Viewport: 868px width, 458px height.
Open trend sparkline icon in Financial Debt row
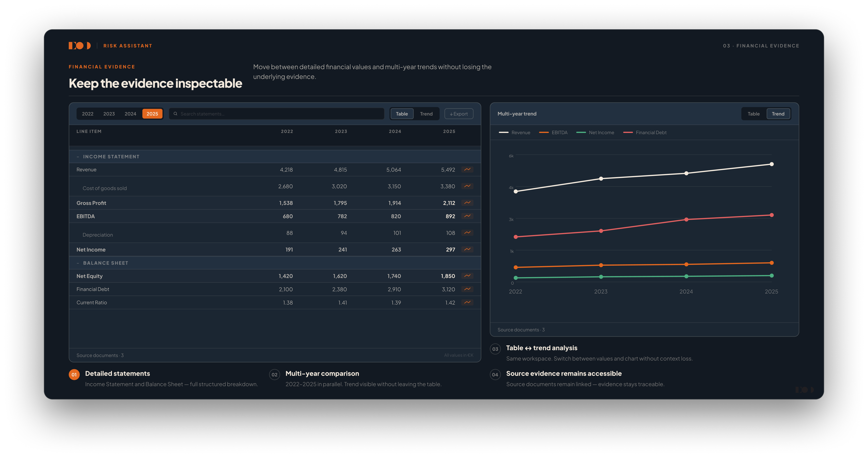(x=467, y=289)
